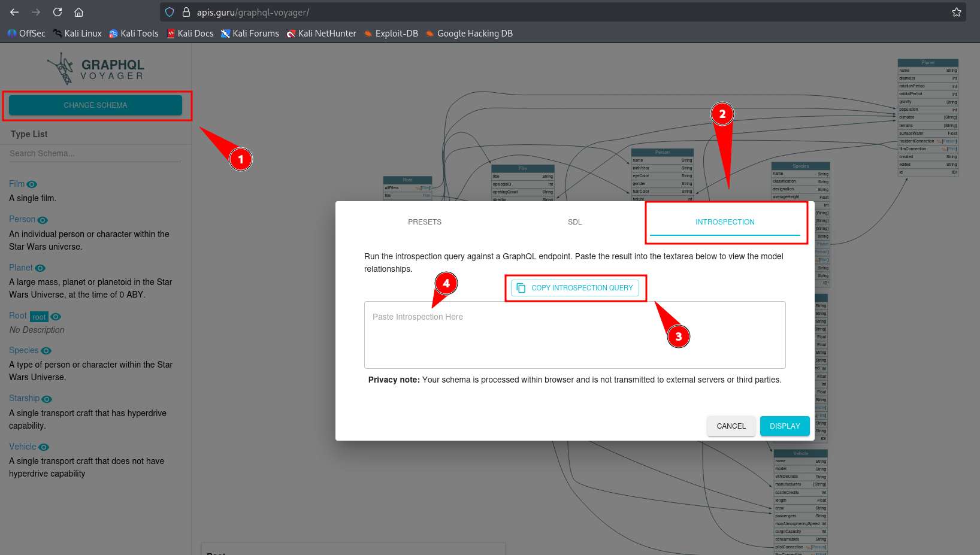Go to browser home via the house icon

(78, 12)
